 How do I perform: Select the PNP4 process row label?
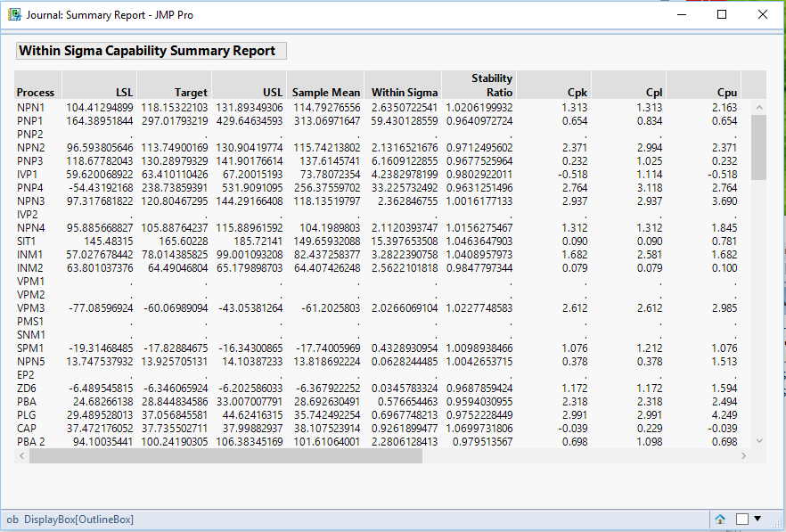pos(30,187)
